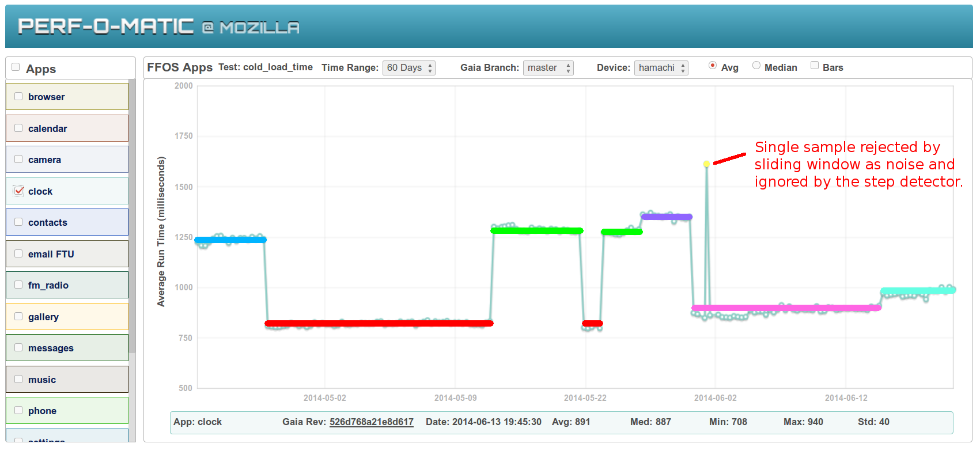This screenshot has height=451, width=980.
Task: Click the music app label
Action: [42, 380]
